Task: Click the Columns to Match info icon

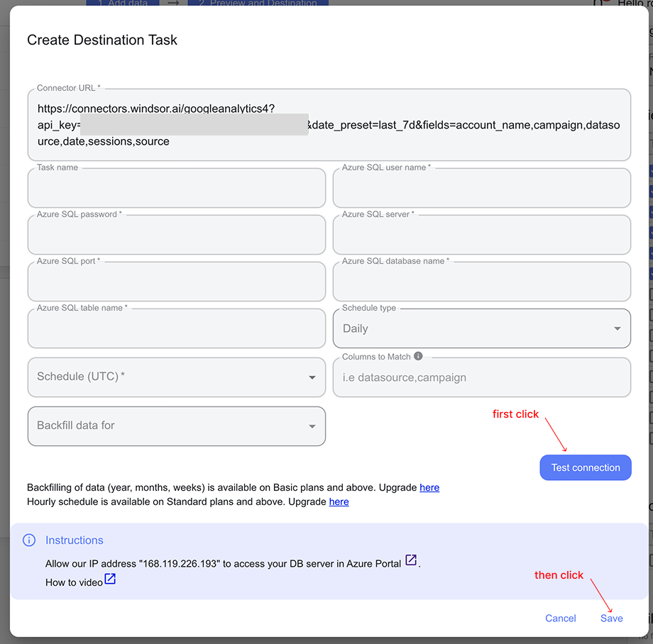Action: coord(418,356)
